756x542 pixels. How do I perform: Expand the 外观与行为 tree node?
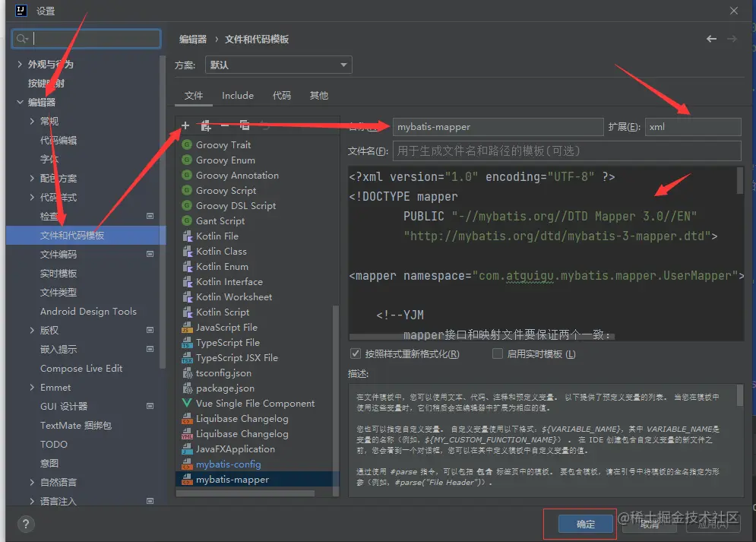20,64
